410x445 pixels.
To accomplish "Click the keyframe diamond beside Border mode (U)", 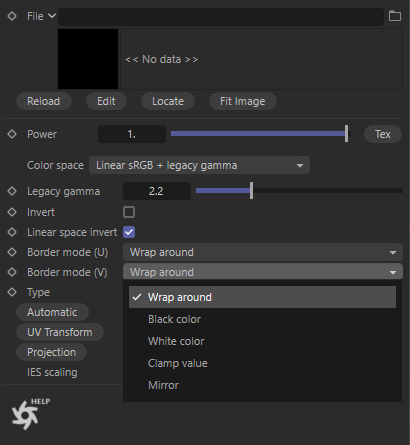I will pyautogui.click(x=12, y=252).
